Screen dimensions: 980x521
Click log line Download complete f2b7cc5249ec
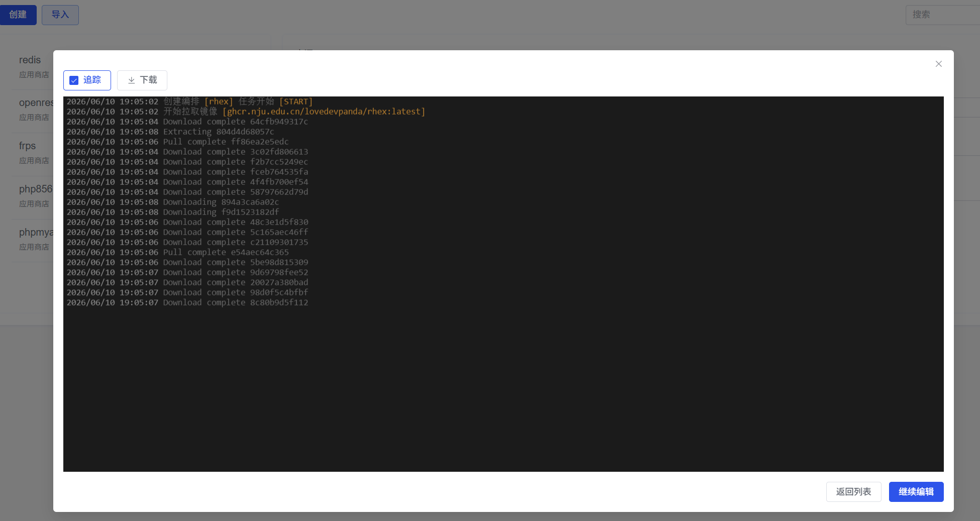pyautogui.click(x=187, y=162)
